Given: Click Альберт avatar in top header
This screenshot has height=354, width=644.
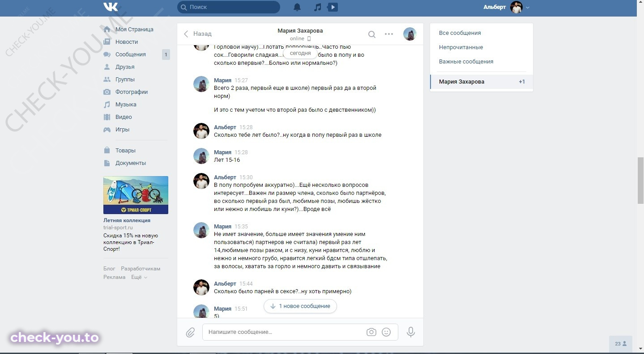Looking at the screenshot, I should pyautogui.click(x=516, y=7).
